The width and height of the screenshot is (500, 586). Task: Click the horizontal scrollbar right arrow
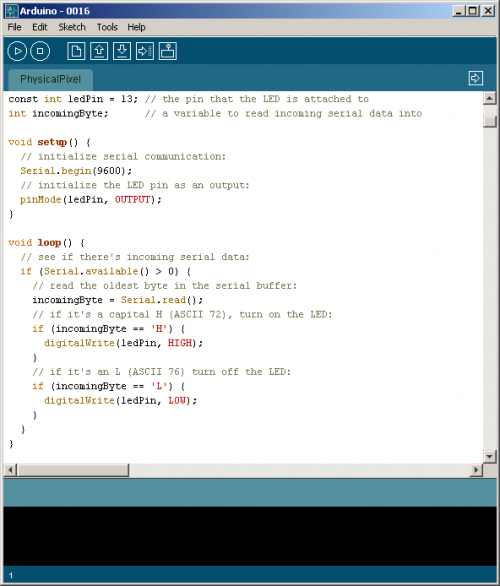(476, 470)
